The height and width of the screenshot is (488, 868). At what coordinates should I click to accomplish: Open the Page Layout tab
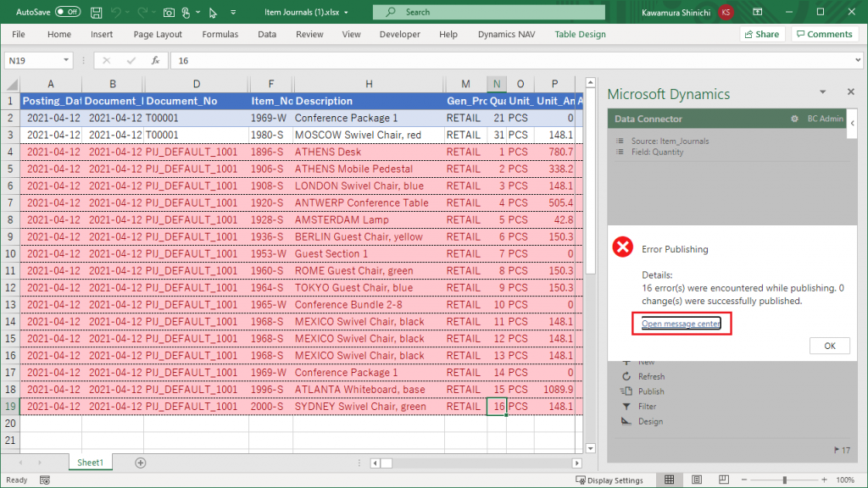click(158, 34)
